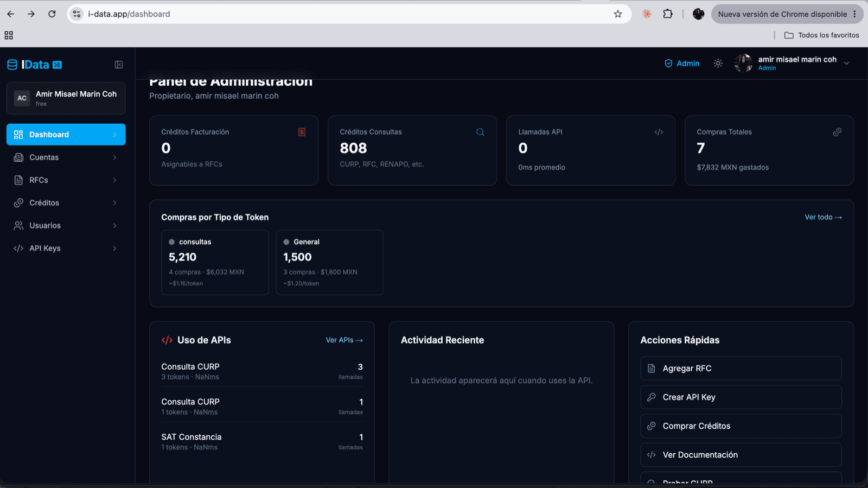Click the Amir Misael Marin Coh account card
The width and height of the screenshot is (868, 488).
(66, 98)
